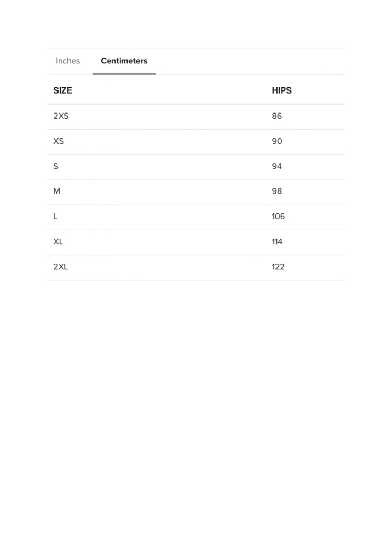Click the underline beneath Centimeters tab
This screenshot has height=555, width=392.
click(x=124, y=74)
